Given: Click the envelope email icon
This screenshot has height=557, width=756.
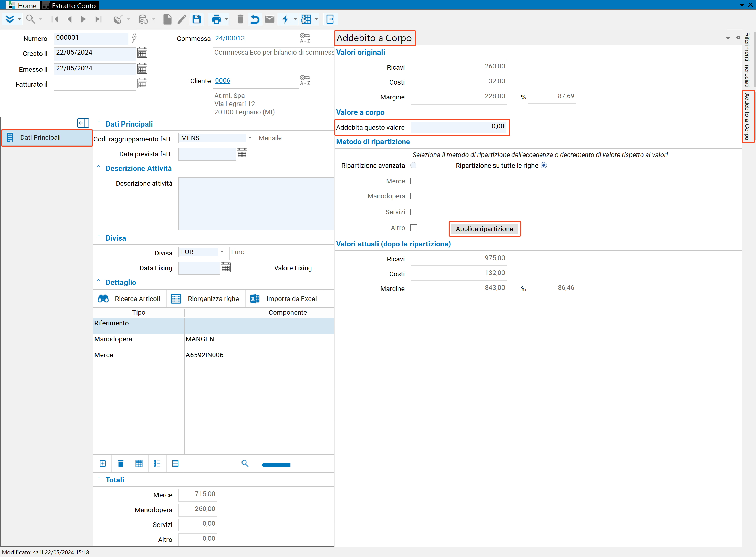Looking at the screenshot, I should point(270,19).
